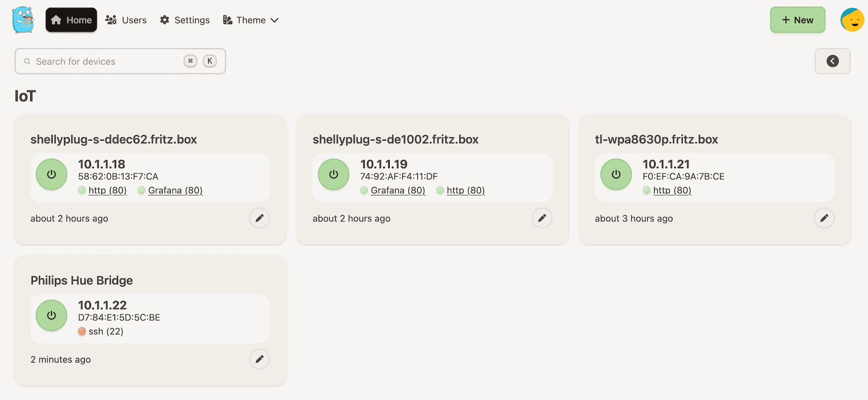This screenshot has width=868, height=400.
Task: Open the user avatar in top right
Action: click(x=852, y=20)
